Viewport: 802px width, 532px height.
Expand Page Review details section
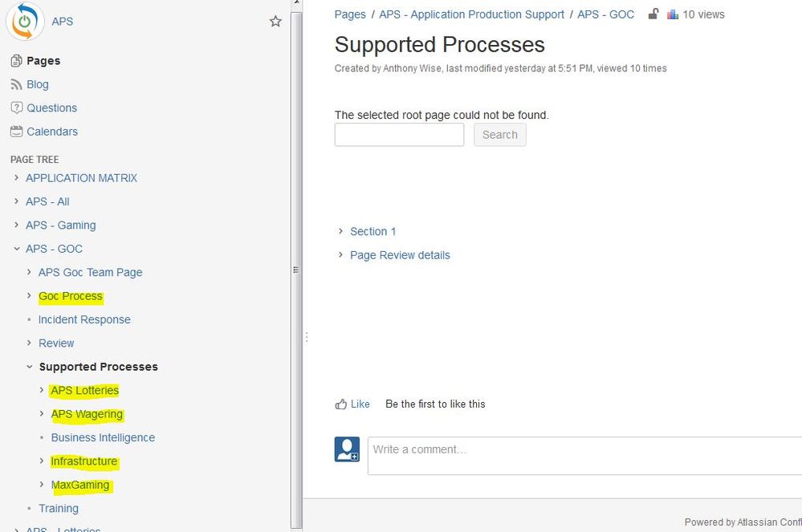(341, 255)
